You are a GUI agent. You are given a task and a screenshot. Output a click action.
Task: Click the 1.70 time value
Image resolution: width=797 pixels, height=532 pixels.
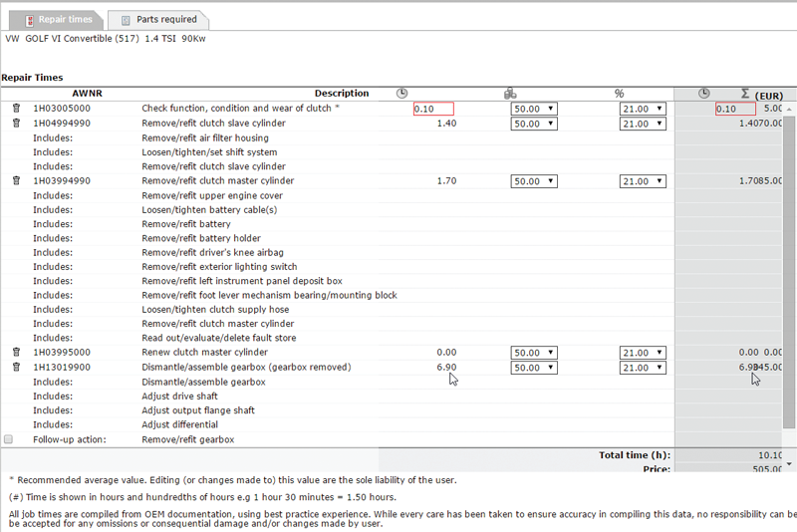click(446, 180)
